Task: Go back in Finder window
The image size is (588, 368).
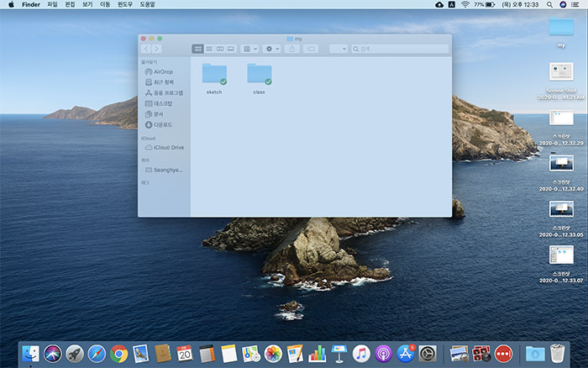Action: (146, 49)
